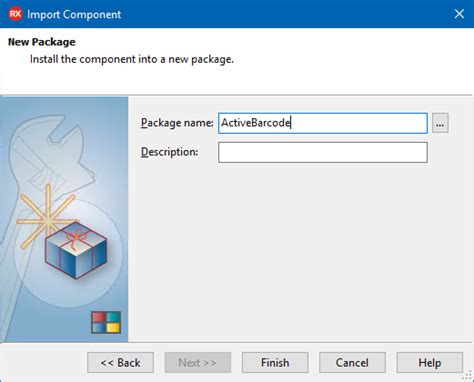
Task: Finish the component import wizard
Action: point(275,362)
